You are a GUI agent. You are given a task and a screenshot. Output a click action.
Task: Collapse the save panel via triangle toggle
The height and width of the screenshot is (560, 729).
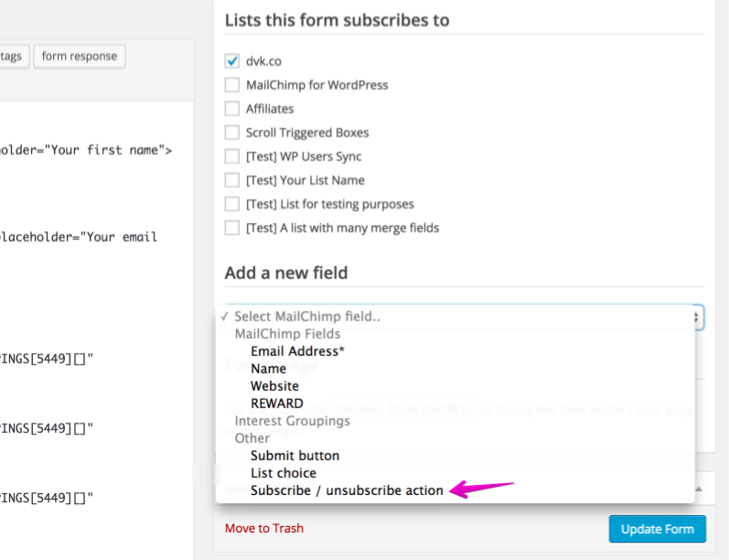[699, 489]
